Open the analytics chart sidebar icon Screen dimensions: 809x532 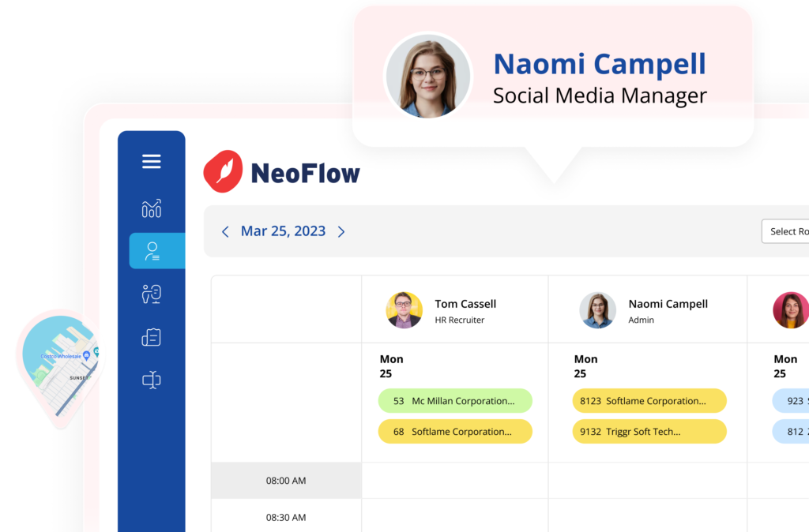click(x=152, y=208)
